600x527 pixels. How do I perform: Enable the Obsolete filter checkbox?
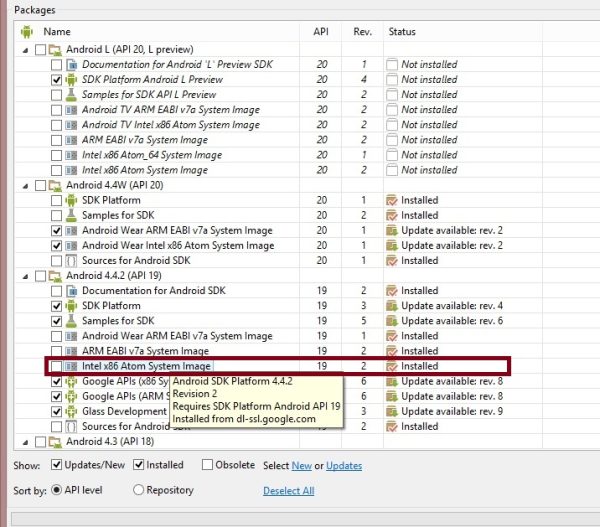click(x=207, y=466)
